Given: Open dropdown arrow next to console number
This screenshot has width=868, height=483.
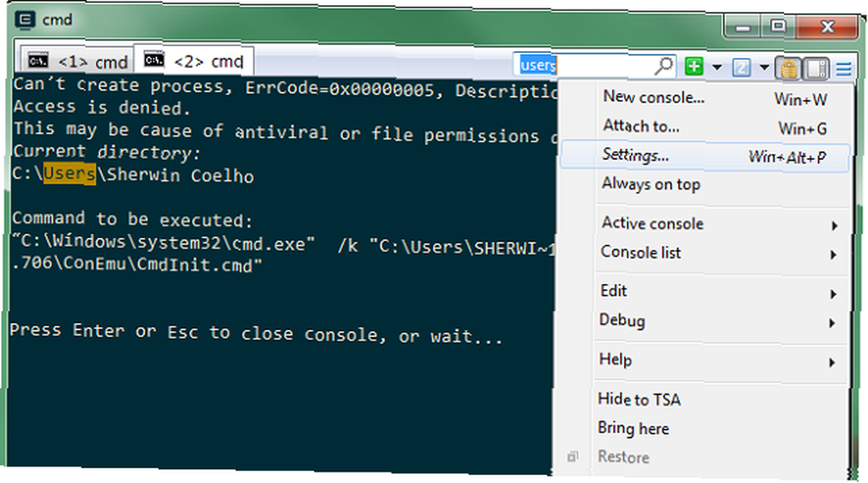Looking at the screenshot, I should coord(765,68).
